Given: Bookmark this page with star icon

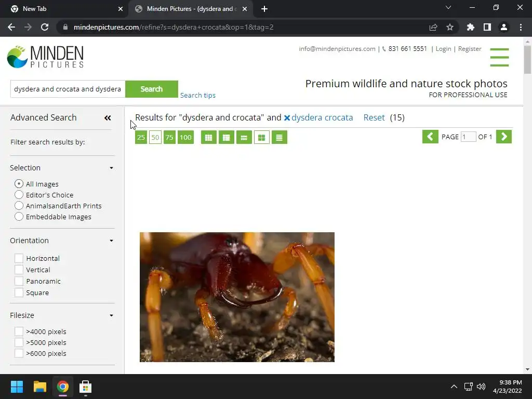Looking at the screenshot, I should (450, 27).
